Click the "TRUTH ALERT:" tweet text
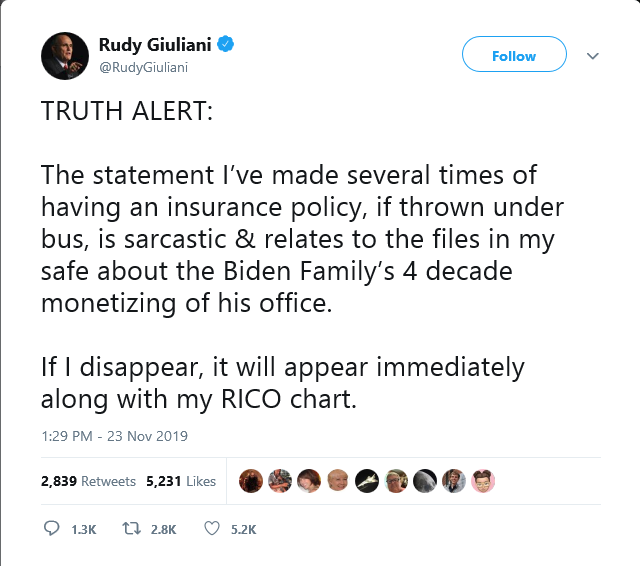Viewport: 640px width, 566px height. click(x=126, y=112)
